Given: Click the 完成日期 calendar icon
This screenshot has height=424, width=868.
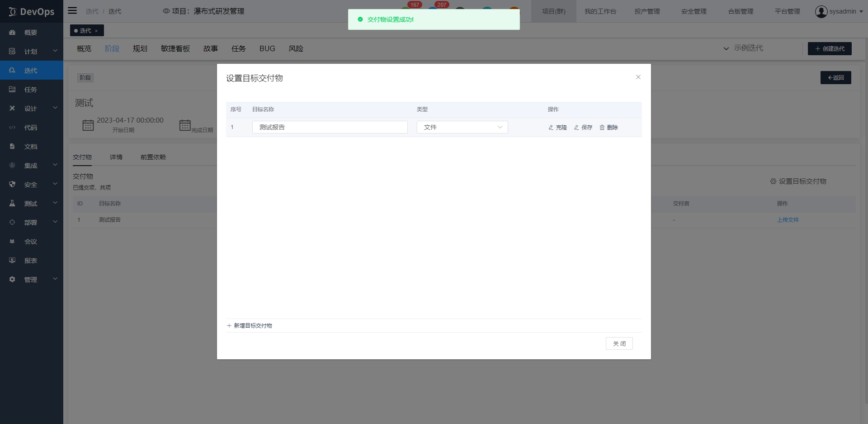Looking at the screenshot, I should [185, 125].
